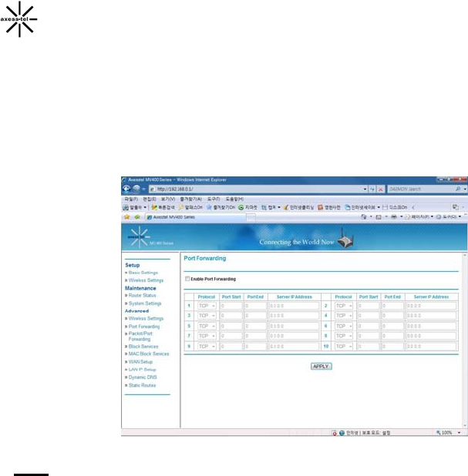This screenshot has width=468, height=476.
Task: Open Protocol dropdown for rule 1
Action: [x=207, y=306]
